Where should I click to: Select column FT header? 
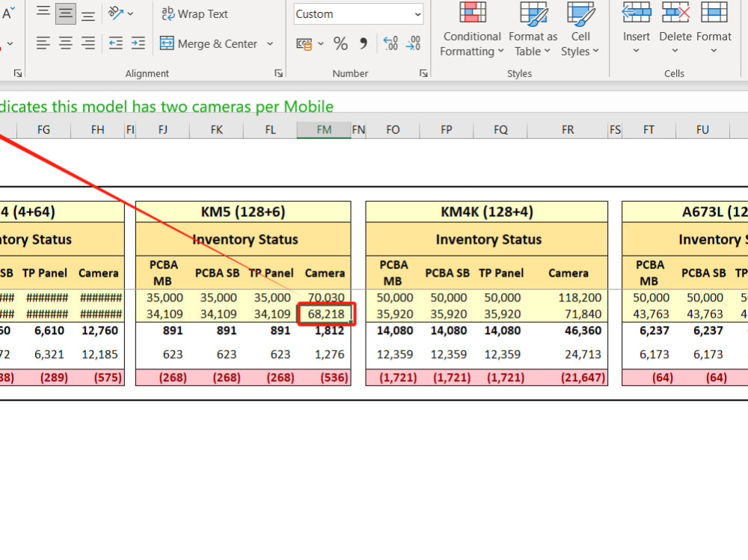click(649, 130)
